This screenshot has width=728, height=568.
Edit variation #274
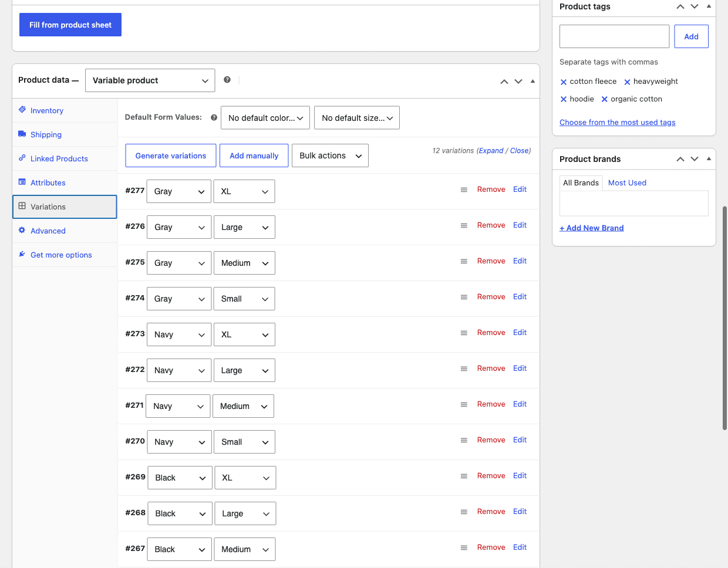(520, 297)
